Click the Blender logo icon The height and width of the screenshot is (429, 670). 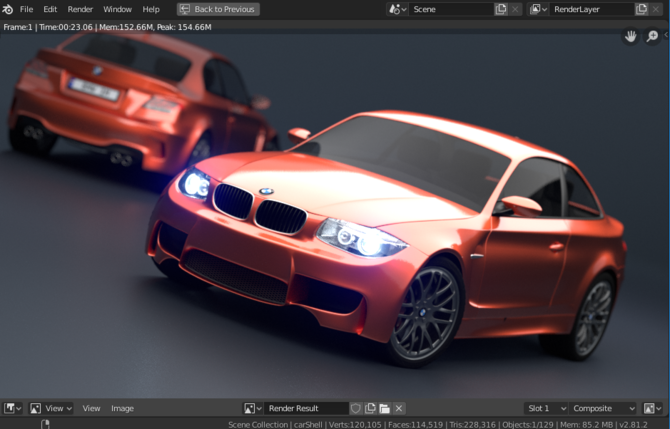(8, 9)
